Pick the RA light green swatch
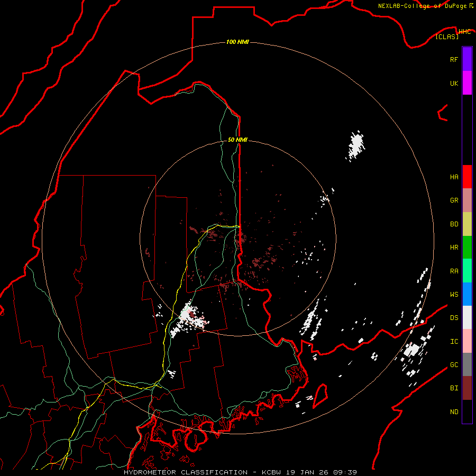 pos(467,271)
